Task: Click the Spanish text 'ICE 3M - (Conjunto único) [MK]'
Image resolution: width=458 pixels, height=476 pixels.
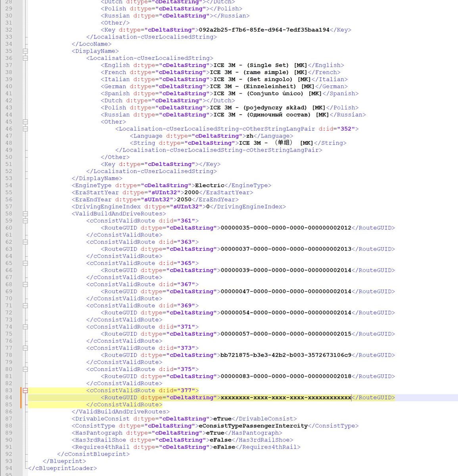Action: [268, 94]
